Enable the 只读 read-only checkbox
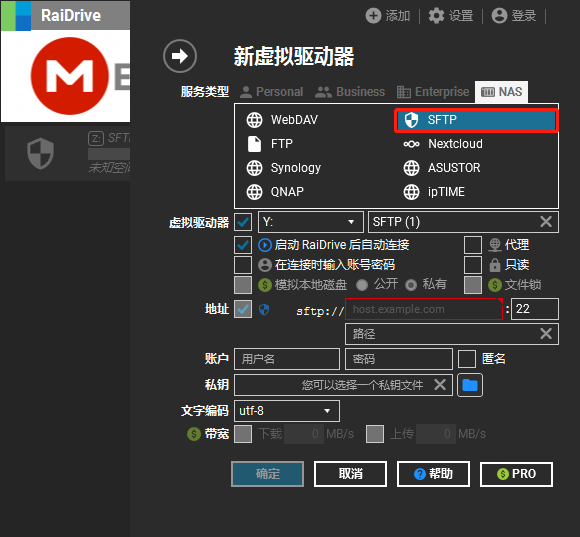Image resolution: width=580 pixels, height=537 pixels. [x=473, y=265]
